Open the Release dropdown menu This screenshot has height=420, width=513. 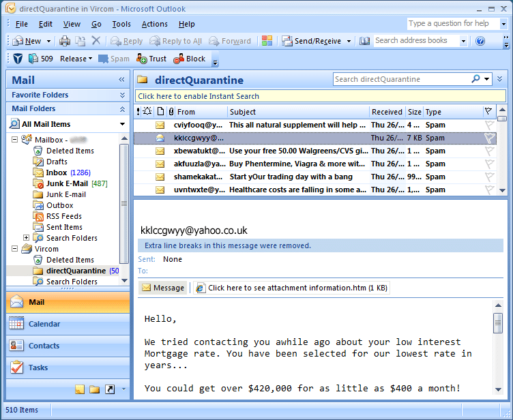(76, 59)
